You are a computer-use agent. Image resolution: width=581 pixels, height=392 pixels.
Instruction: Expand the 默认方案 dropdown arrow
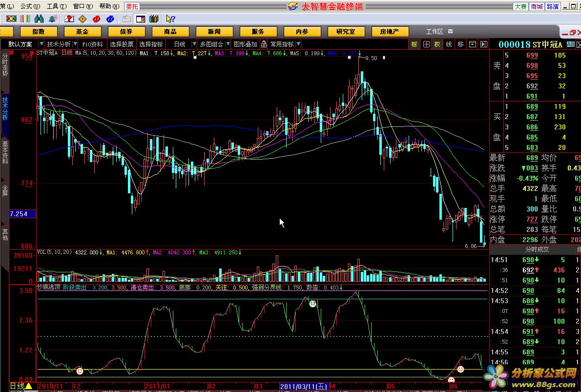click(41, 44)
